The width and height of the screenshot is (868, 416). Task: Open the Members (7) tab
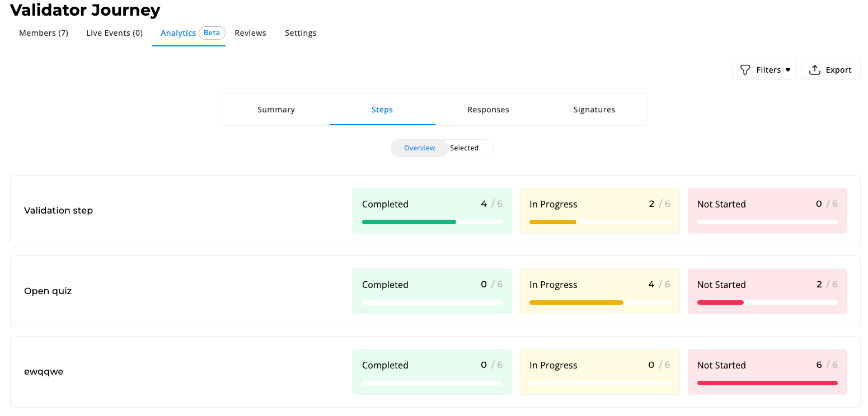click(44, 33)
